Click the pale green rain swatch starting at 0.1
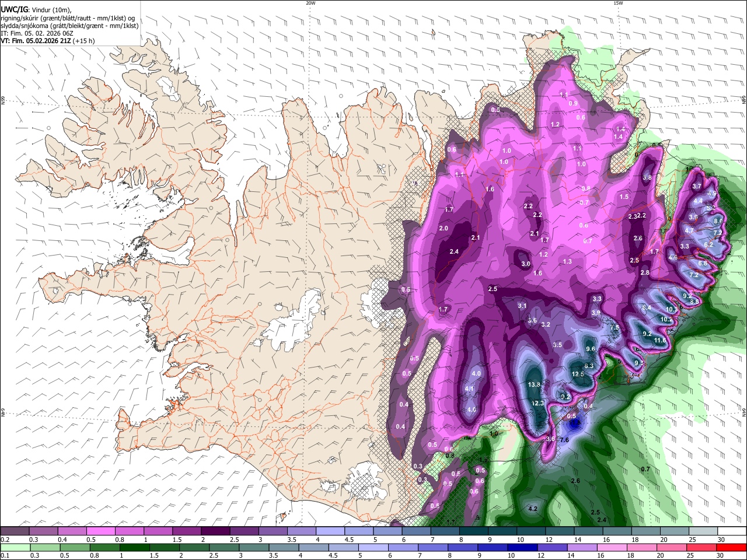 [15, 548]
